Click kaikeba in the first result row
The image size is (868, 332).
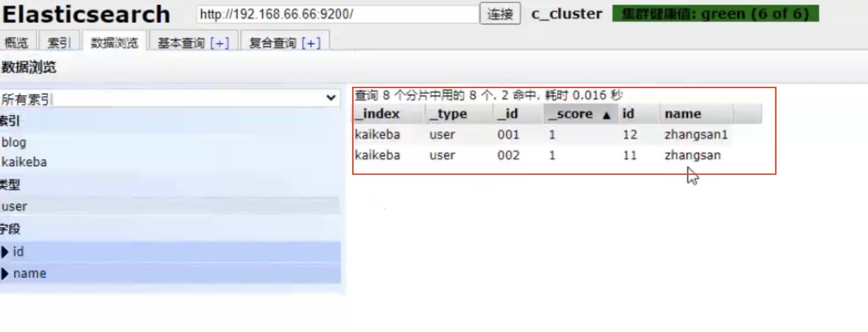pyautogui.click(x=377, y=135)
